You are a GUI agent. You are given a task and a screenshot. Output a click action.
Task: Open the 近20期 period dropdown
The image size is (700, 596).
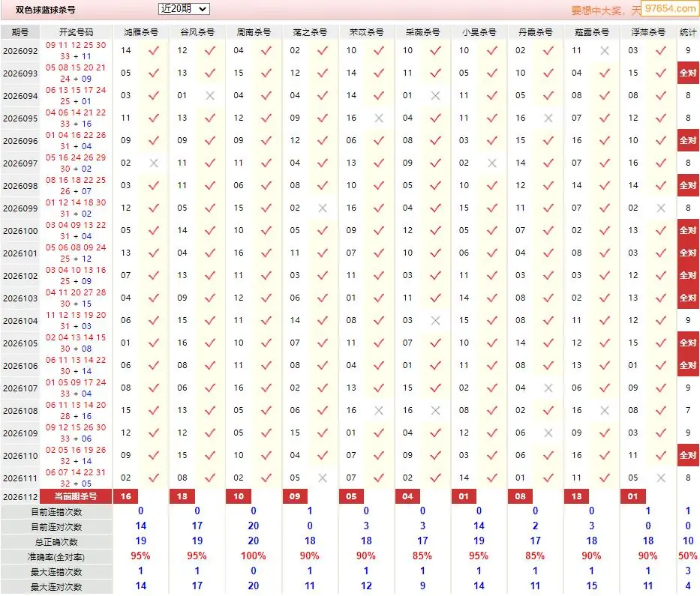point(184,9)
